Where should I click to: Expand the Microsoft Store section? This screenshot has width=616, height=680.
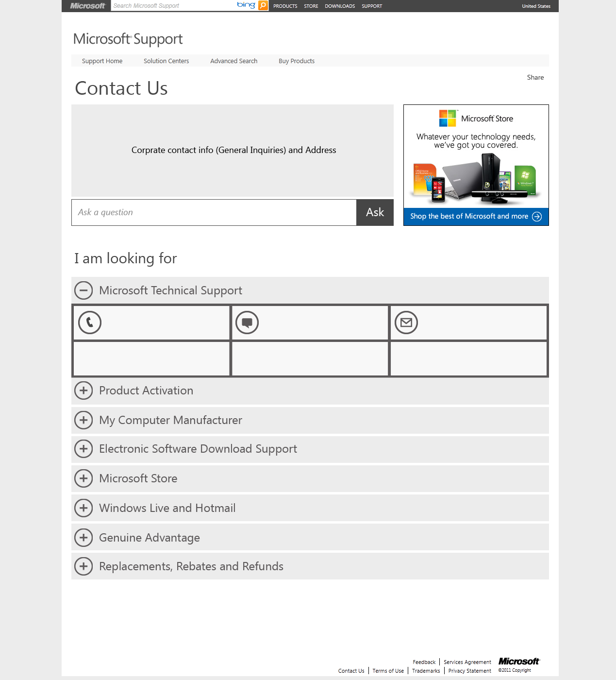(x=83, y=478)
